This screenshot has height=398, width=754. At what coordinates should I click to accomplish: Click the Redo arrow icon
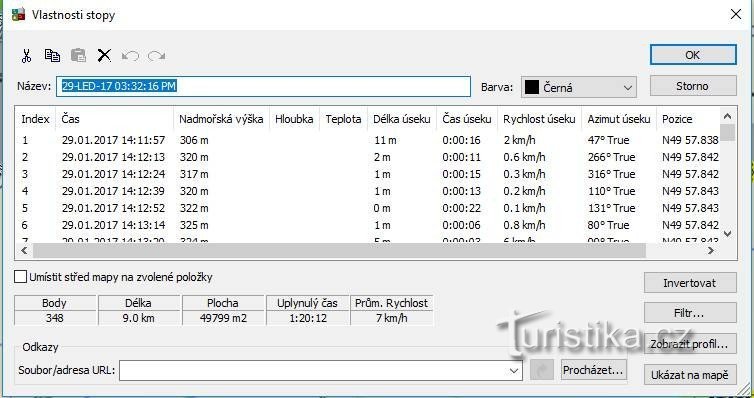click(156, 56)
